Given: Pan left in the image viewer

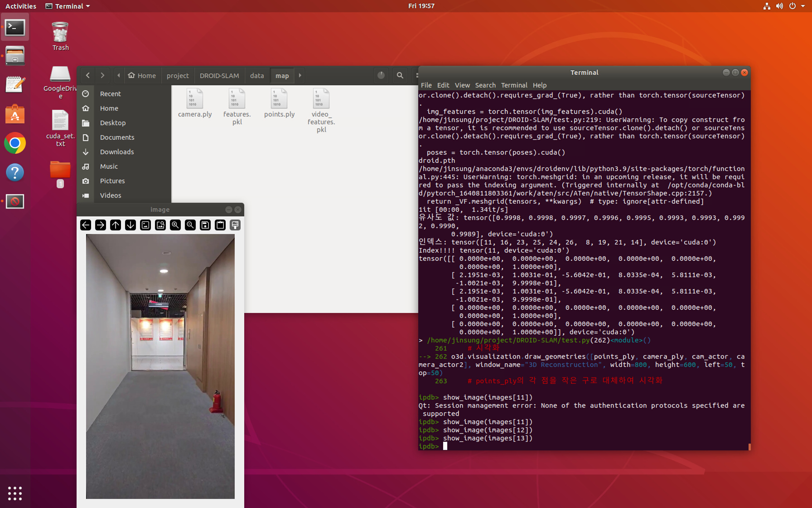Looking at the screenshot, I should [86, 225].
